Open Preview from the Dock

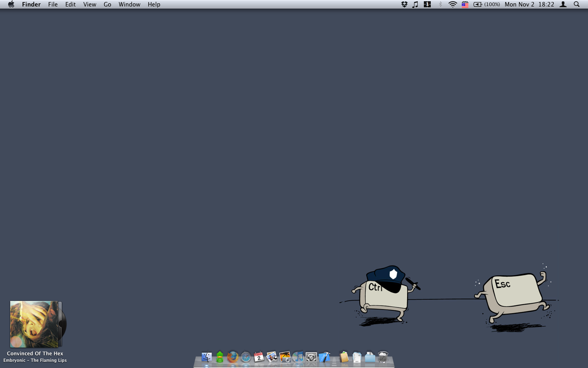[x=272, y=357]
